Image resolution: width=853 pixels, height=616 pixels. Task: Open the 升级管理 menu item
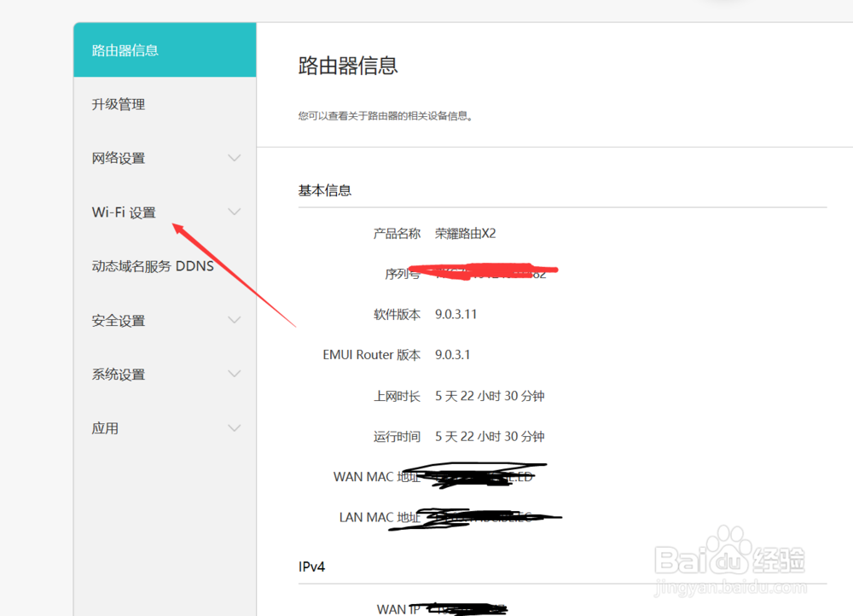pyautogui.click(x=165, y=104)
